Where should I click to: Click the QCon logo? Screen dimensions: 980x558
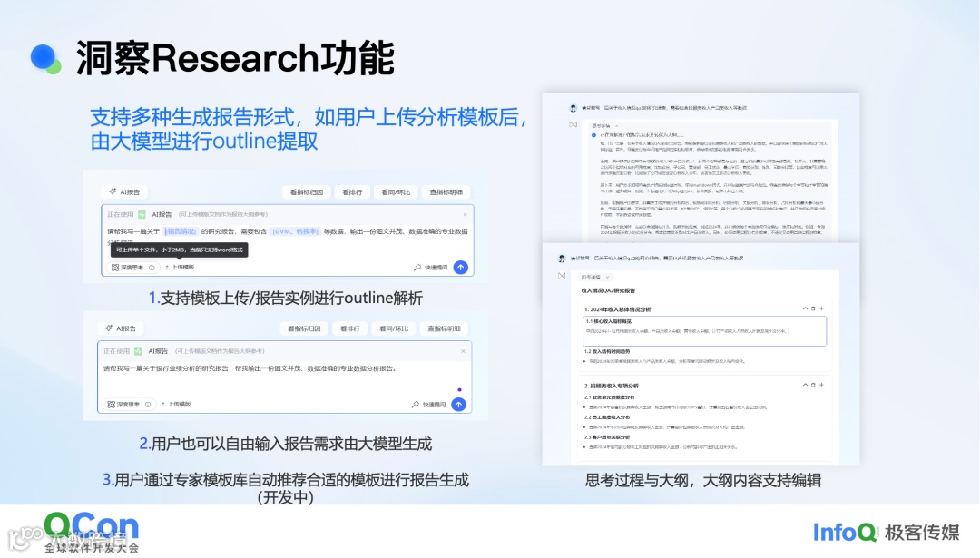click(92, 531)
